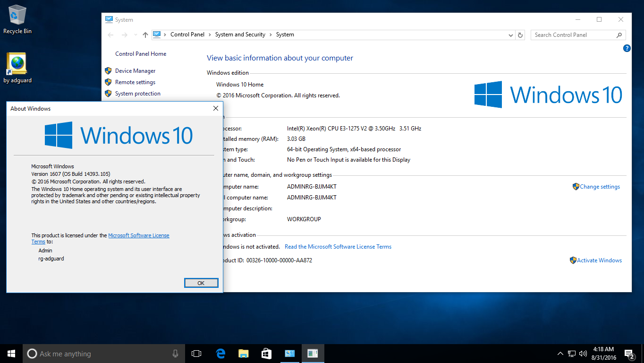This screenshot has height=363, width=644.
Task: Click the Change settings link
Action: point(600,187)
